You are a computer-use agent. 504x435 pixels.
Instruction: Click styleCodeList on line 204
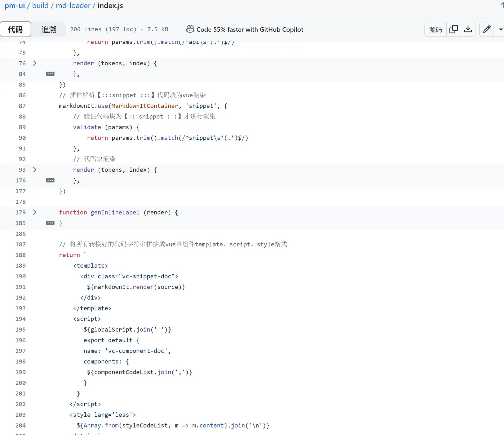tap(145, 425)
